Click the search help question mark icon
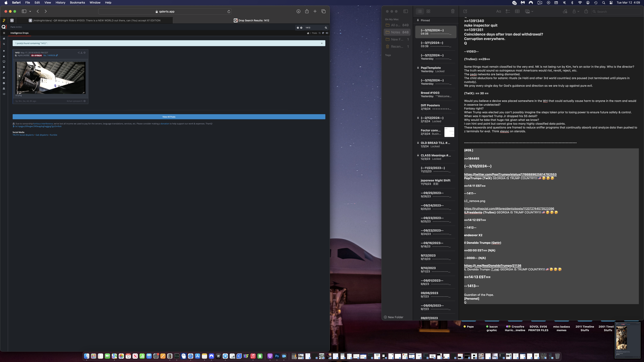The height and width of the screenshot is (362, 644). (298, 28)
